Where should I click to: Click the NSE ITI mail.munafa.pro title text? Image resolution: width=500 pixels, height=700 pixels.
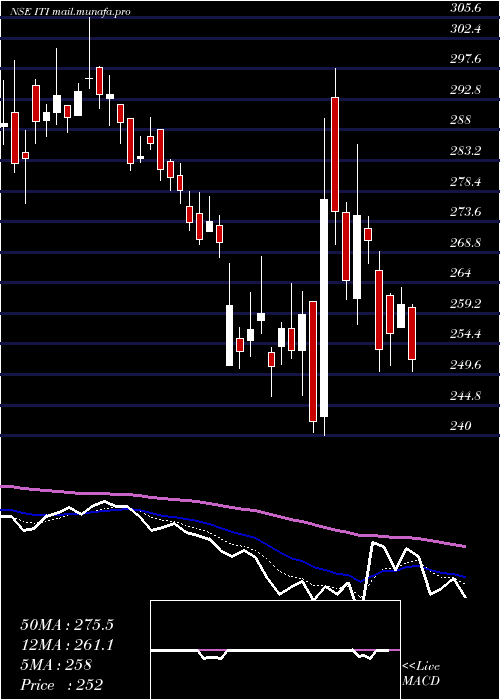click(x=70, y=12)
